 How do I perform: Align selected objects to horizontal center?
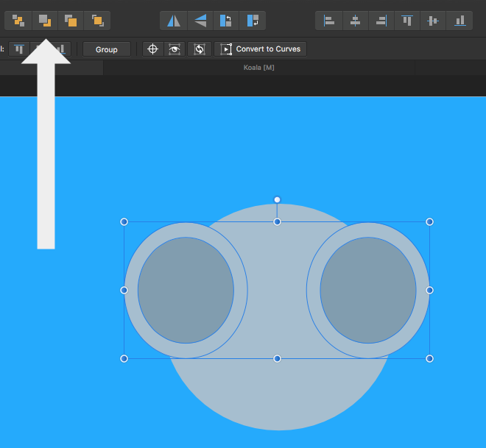click(355, 21)
